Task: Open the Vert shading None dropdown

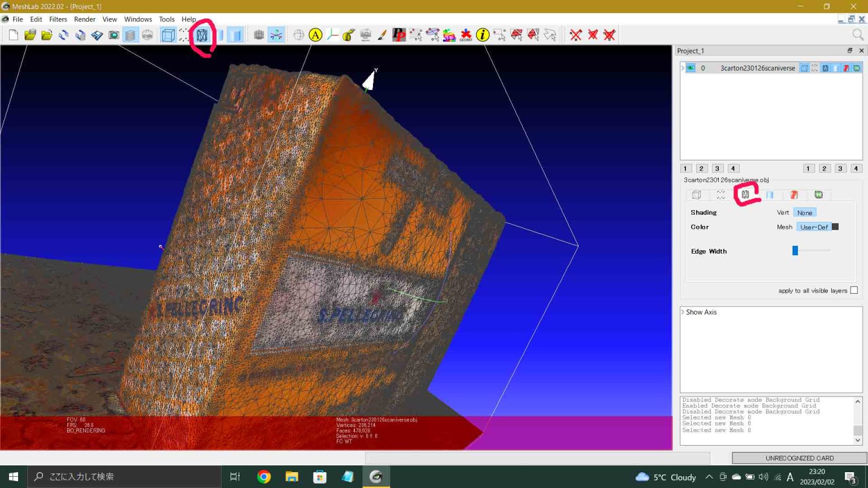Action: pos(805,212)
